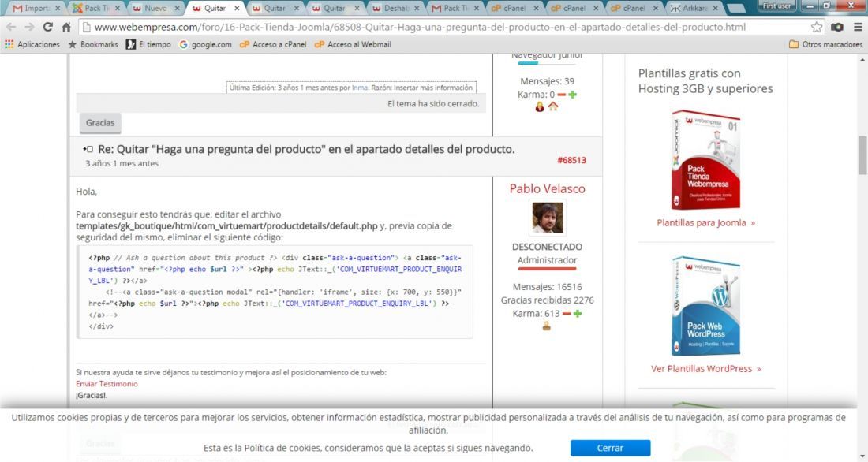Click the 'Gracias recibidas 2276' stat
This screenshot has height=462, width=868.
[x=547, y=300]
